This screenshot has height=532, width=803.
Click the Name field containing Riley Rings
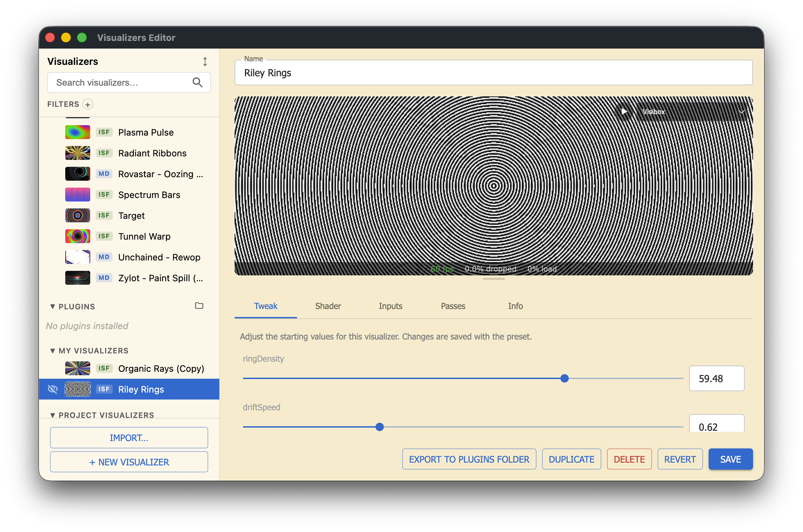[493, 73]
